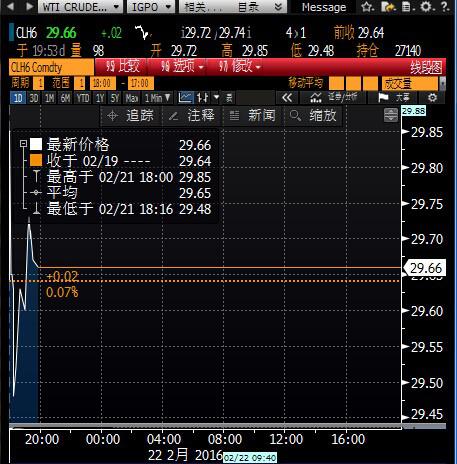Click the horizontal chart scrollbar
This screenshot has height=464, width=457.
point(205,426)
